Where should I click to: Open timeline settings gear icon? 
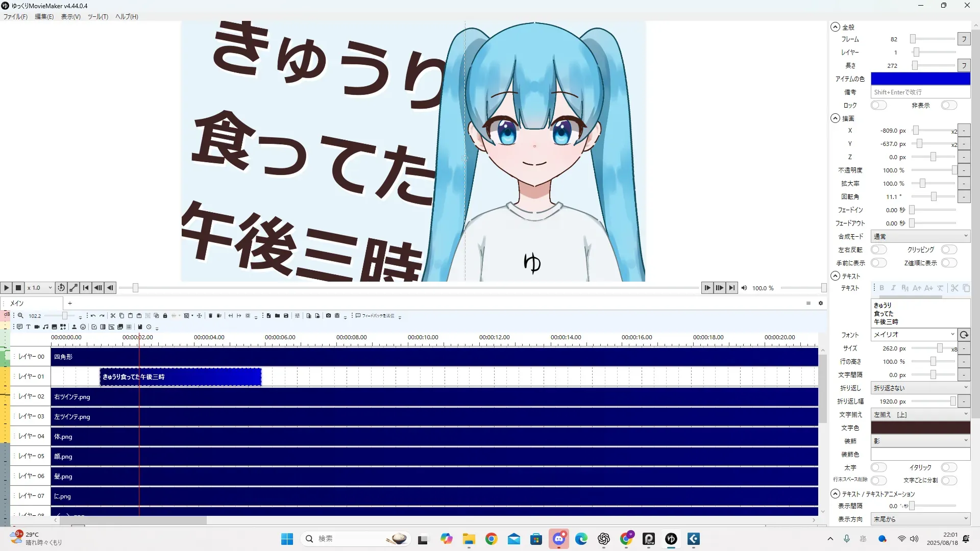821,303
